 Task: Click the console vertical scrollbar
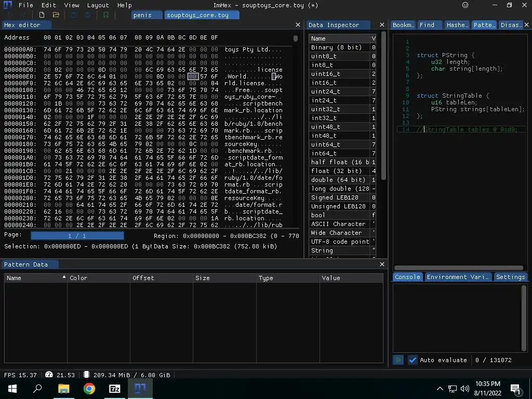524,318
